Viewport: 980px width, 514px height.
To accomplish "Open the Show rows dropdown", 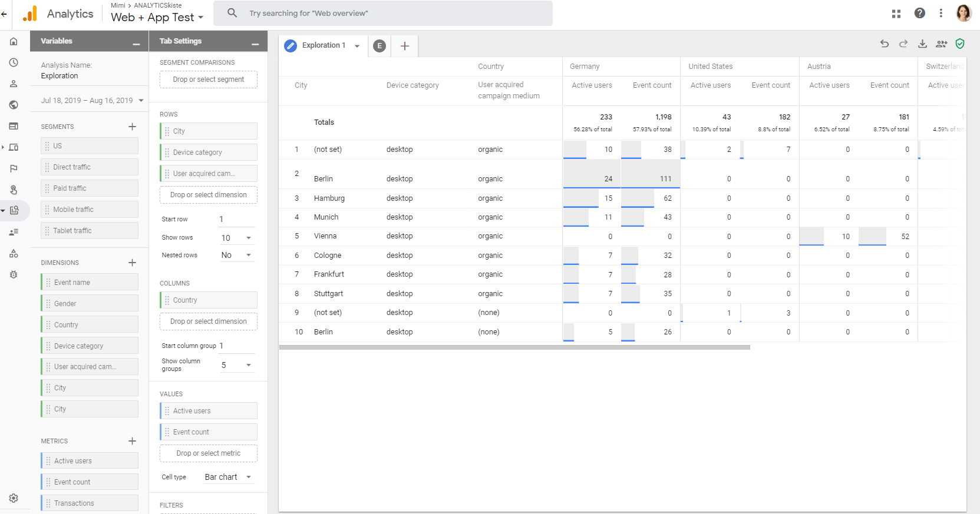I will click(236, 238).
